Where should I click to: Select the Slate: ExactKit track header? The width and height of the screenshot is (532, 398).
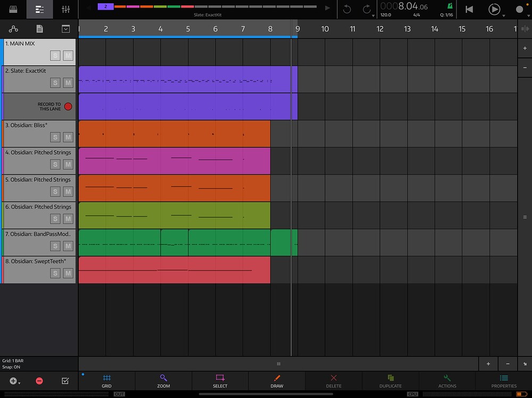click(39, 79)
